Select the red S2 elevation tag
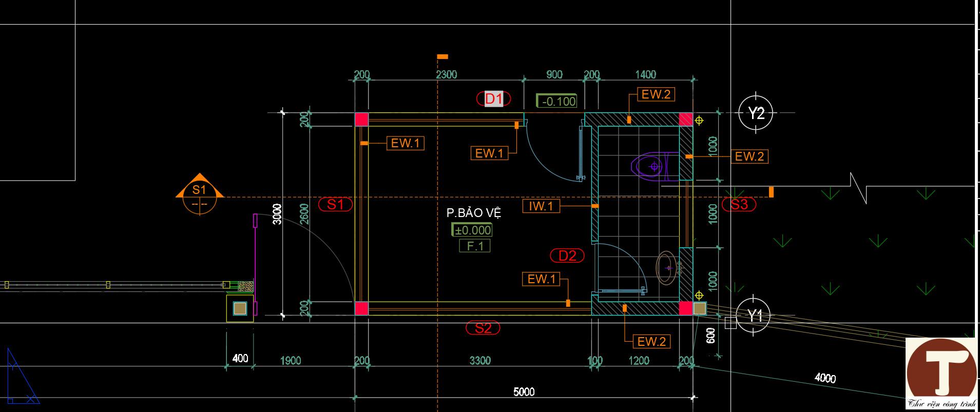 coord(483,327)
